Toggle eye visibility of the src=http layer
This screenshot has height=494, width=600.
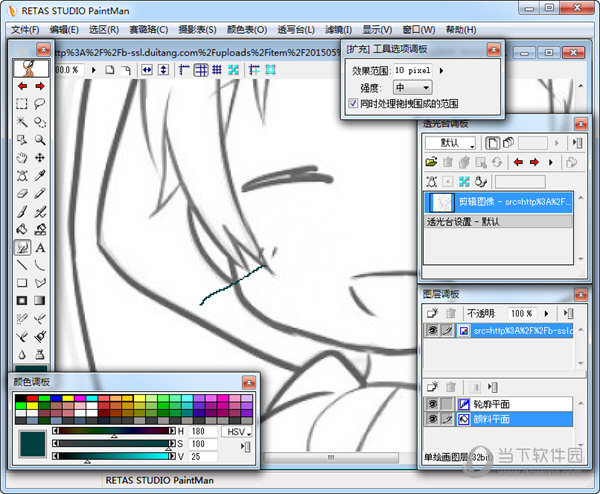[x=432, y=330]
